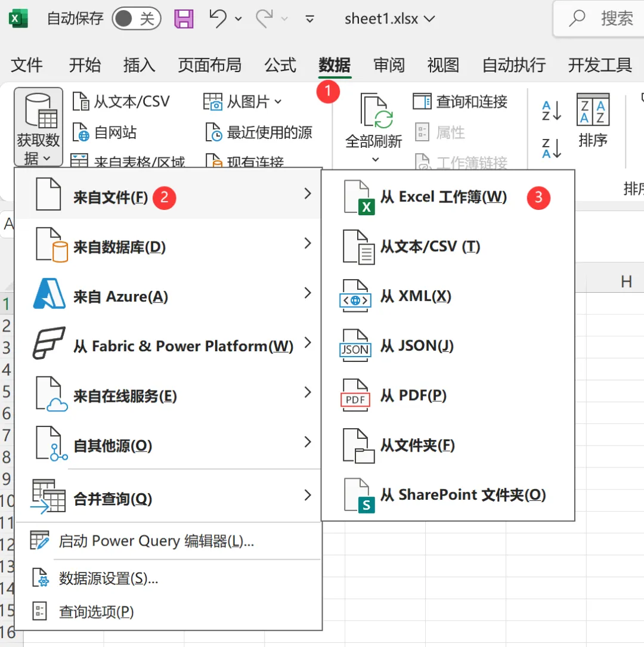This screenshot has width=644, height=647.
Task: Click the sort descending Z-A icon
Action: (x=552, y=148)
